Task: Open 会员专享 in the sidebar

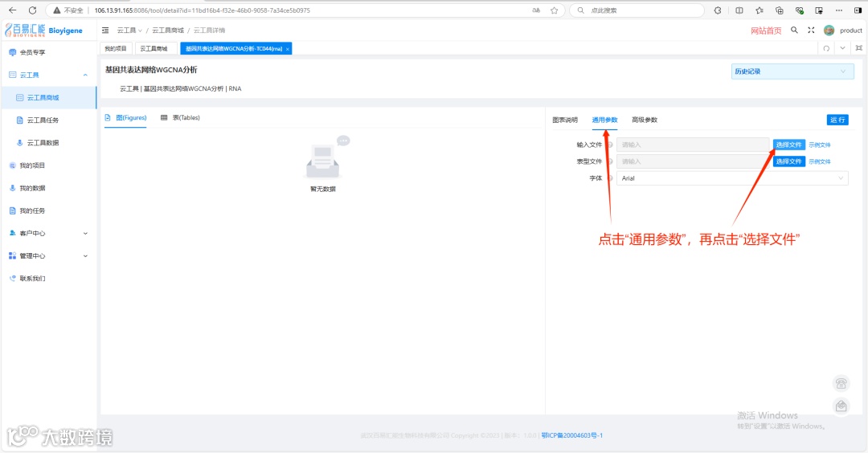Action: tap(49, 52)
